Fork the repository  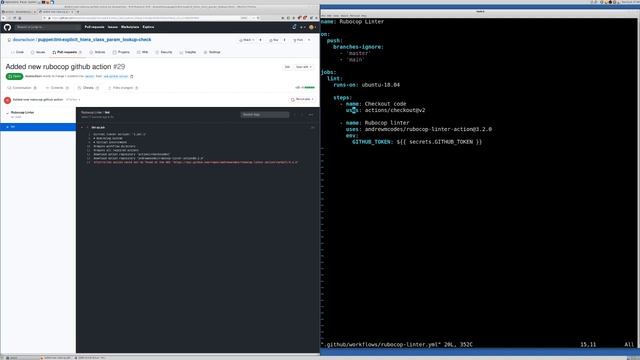(x=298, y=40)
